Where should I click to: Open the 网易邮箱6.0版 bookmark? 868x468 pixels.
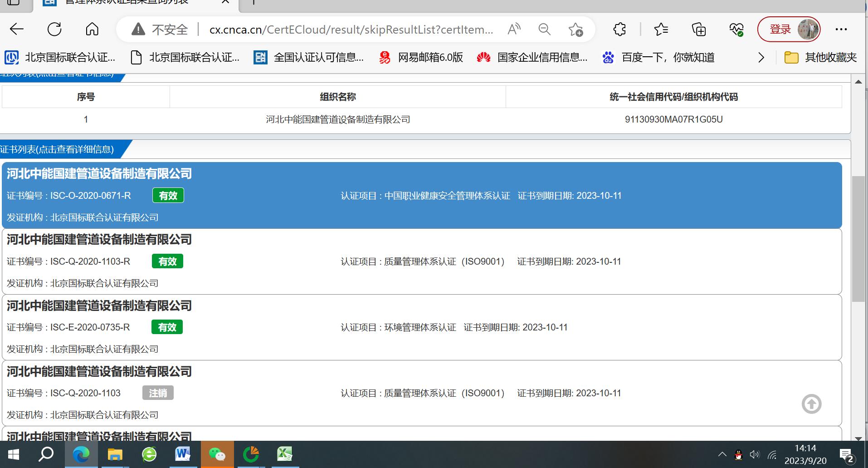[x=421, y=57]
